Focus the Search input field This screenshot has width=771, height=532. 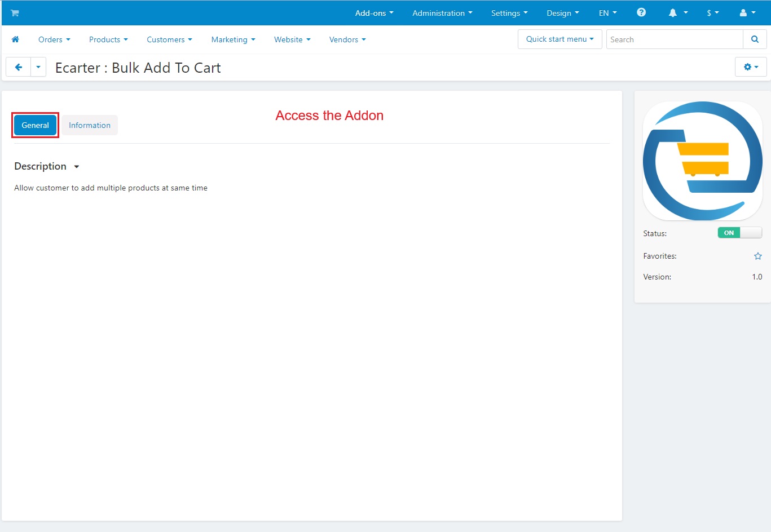[675, 39]
